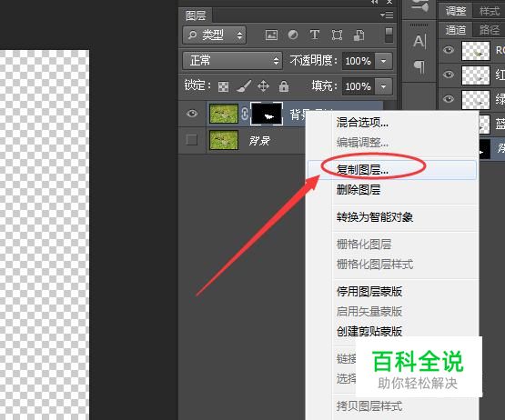Lock transparent pixels icon

[223, 86]
